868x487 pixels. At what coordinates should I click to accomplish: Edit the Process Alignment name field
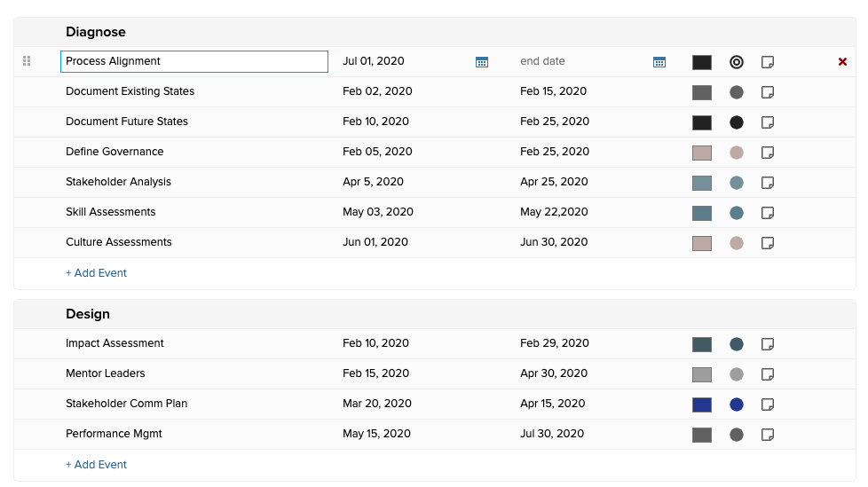194,61
